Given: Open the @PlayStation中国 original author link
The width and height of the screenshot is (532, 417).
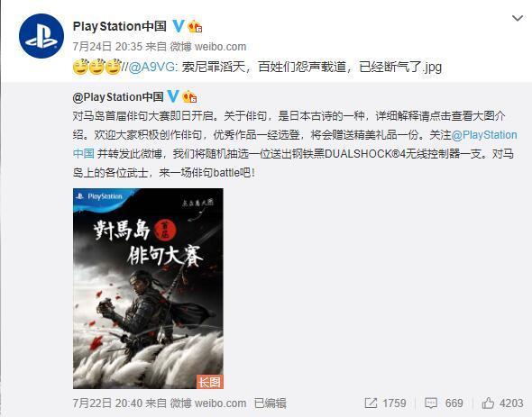Looking at the screenshot, I should click(x=118, y=97).
